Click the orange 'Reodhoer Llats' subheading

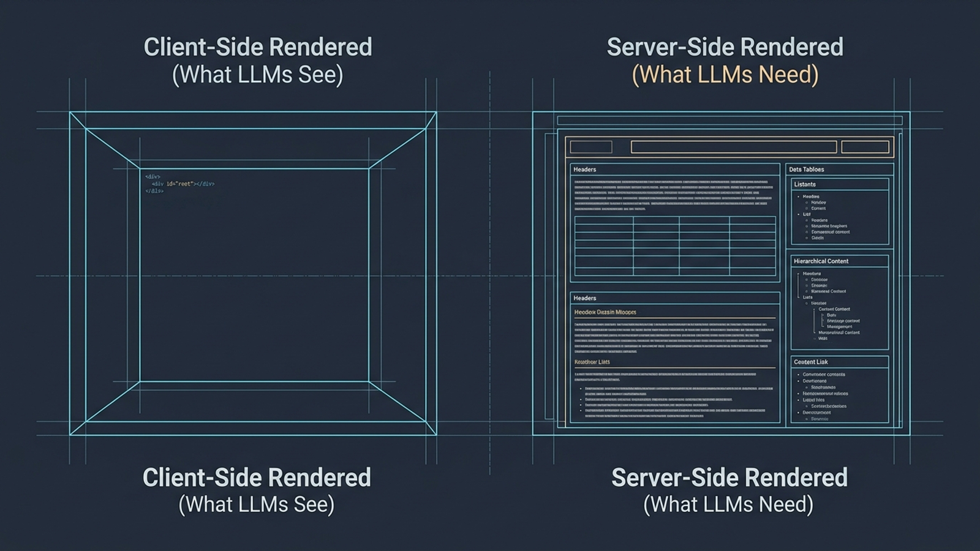point(592,362)
